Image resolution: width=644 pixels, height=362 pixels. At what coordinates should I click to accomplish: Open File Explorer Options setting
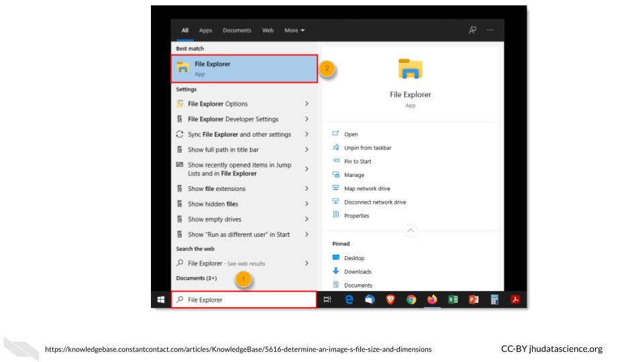217,104
